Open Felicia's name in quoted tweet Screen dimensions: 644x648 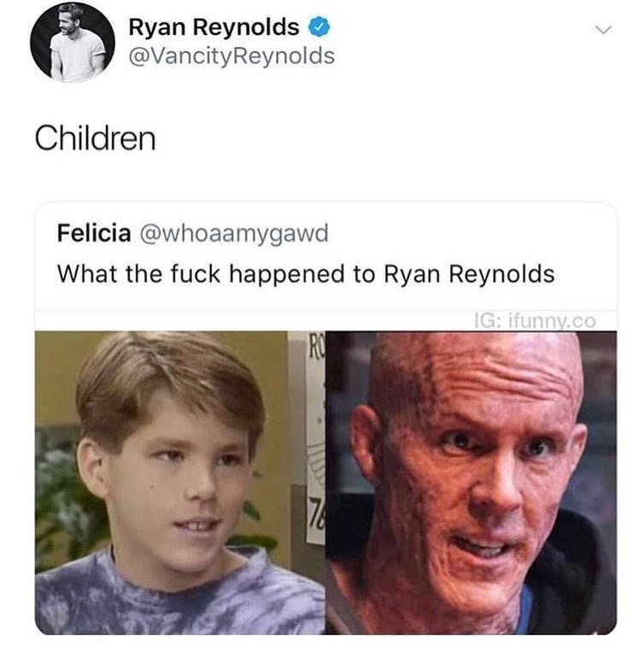click(94, 233)
